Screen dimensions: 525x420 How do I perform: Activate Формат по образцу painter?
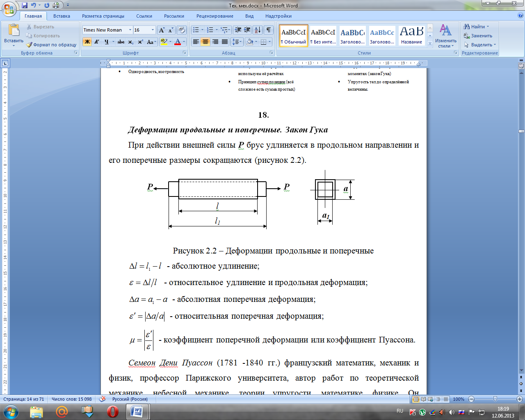point(51,45)
